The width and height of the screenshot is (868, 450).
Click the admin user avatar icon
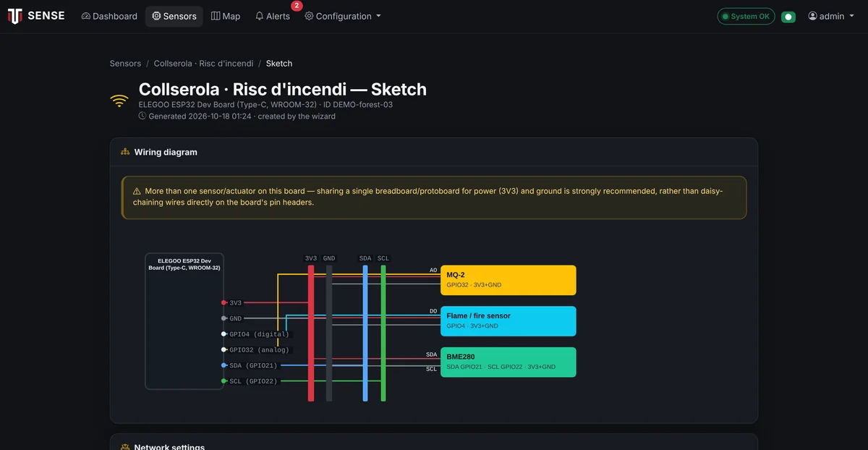tap(812, 16)
